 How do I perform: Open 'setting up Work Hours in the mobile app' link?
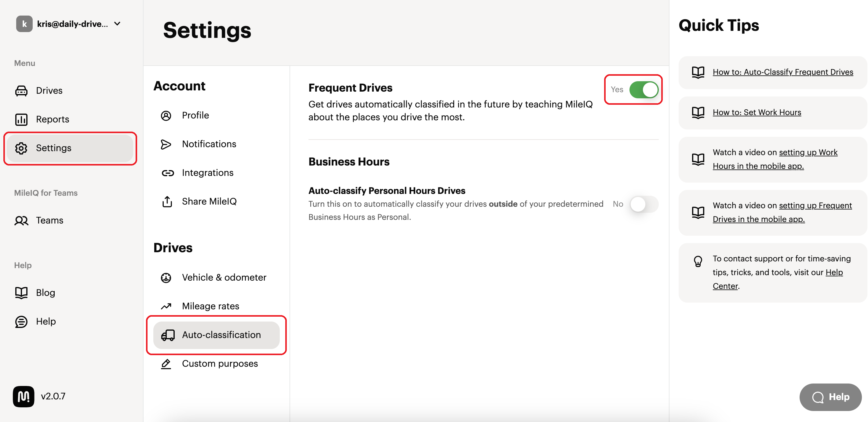coord(775,159)
